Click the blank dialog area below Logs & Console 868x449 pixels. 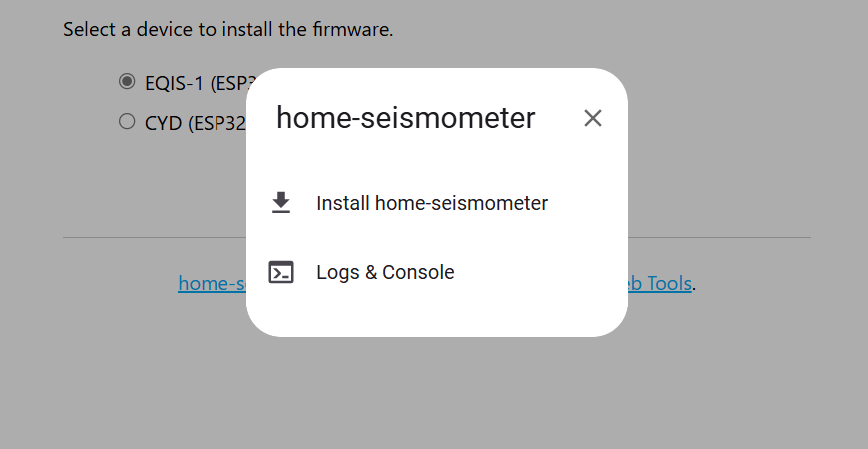(x=436, y=314)
